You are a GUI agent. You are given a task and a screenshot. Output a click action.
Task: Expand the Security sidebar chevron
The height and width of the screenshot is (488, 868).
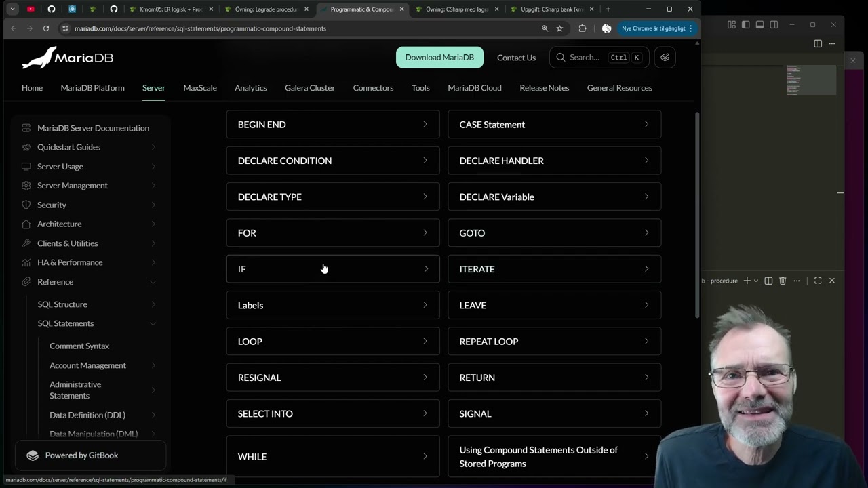(153, 205)
